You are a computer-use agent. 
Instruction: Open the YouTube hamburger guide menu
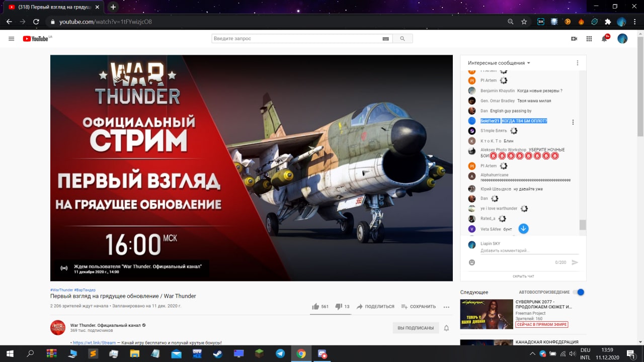point(11,39)
